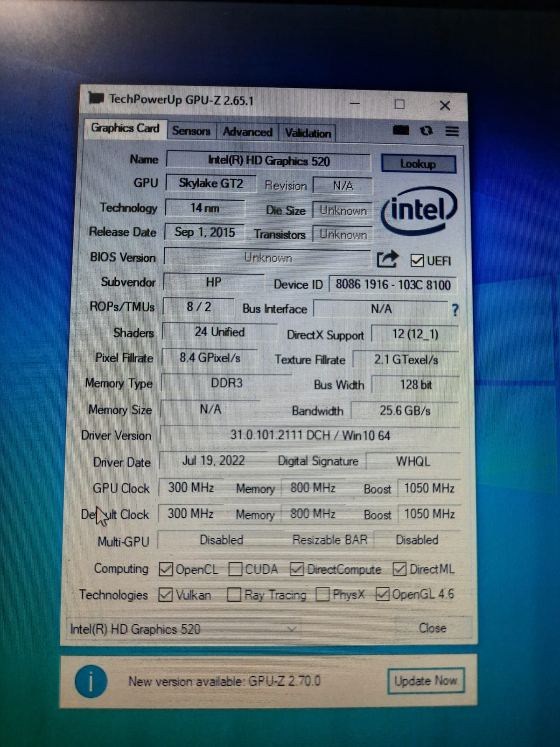Click the GPU field Skylake GT2
This screenshot has width=560, height=747.
pyautogui.click(x=211, y=183)
